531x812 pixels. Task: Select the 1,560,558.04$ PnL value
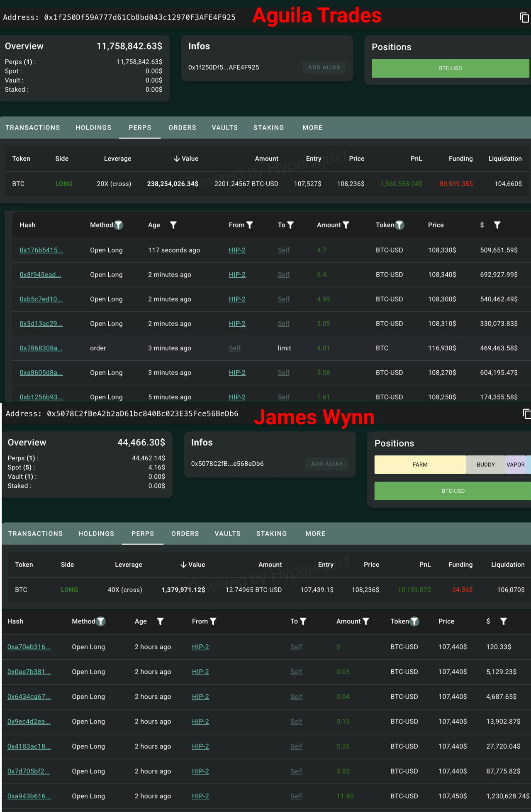[x=401, y=183]
